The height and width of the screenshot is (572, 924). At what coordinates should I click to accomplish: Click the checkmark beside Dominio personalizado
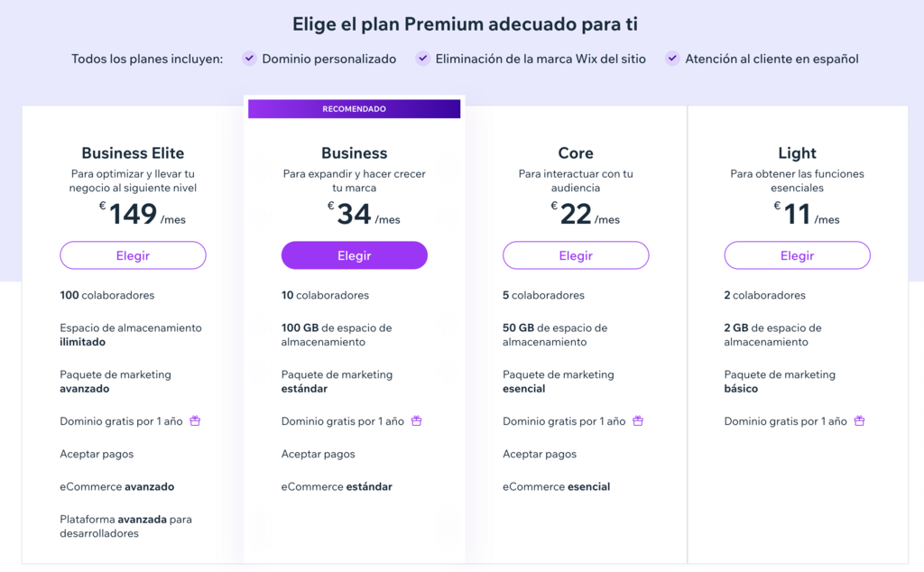tap(248, 58)
